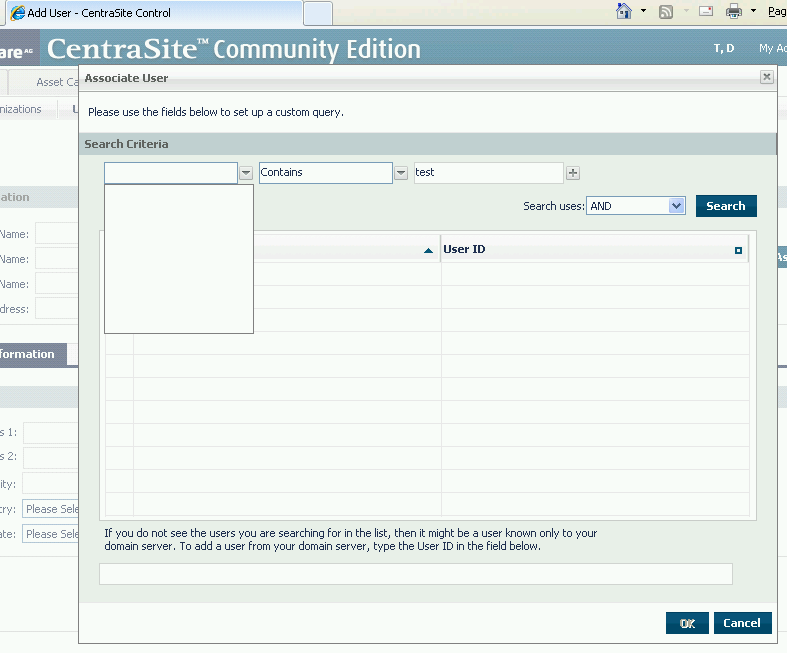Open a new browser tab

(318, 13)
